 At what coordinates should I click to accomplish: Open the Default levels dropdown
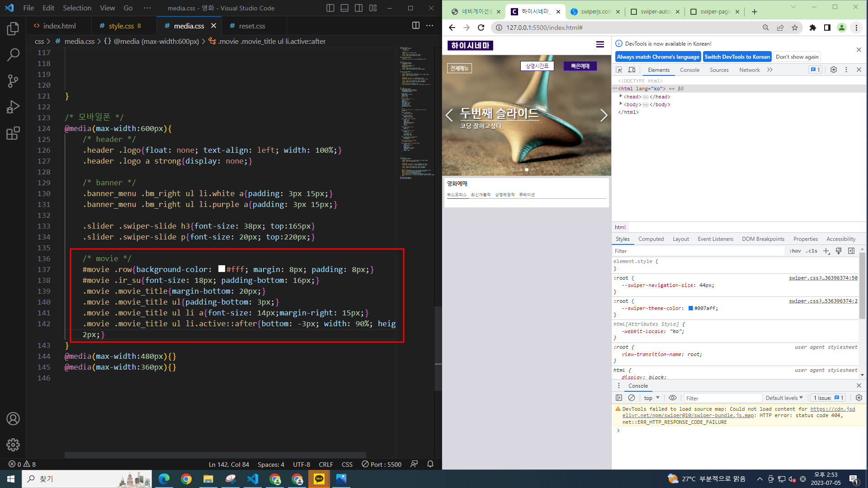[x=784, y=398]
